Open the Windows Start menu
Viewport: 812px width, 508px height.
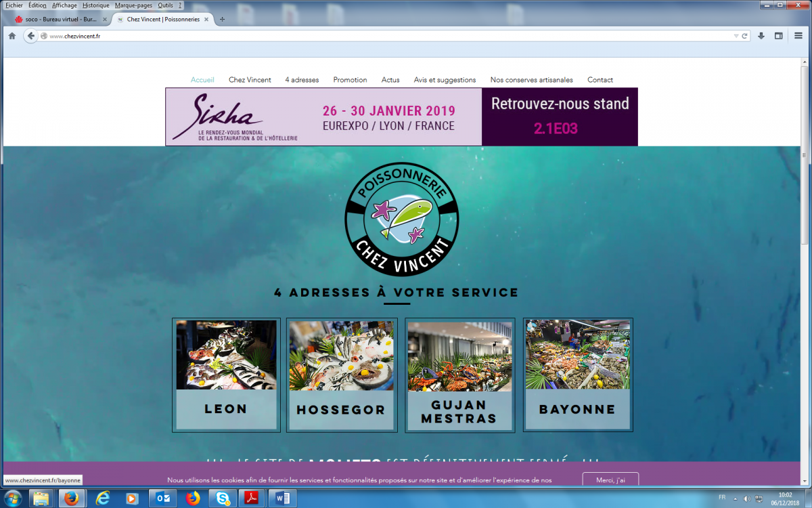[12, 499]
